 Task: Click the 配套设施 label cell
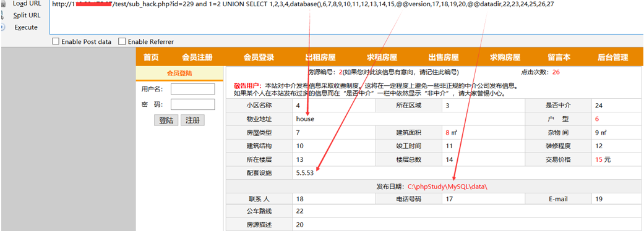pos(259,173)
